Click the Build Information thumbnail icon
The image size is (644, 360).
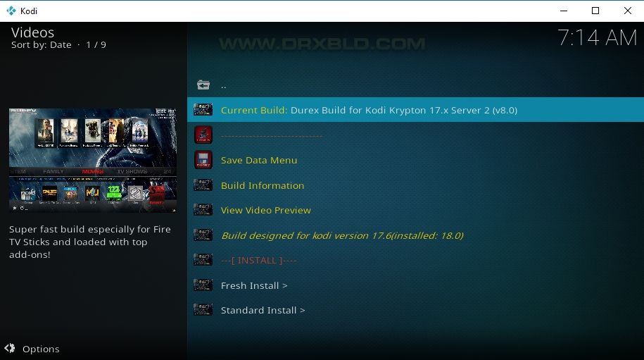click(203, 185)
